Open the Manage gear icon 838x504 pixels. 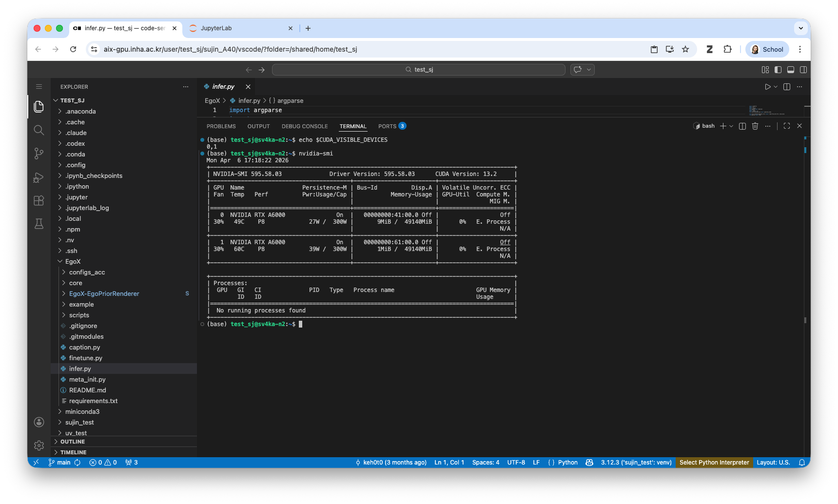[39, 446]
